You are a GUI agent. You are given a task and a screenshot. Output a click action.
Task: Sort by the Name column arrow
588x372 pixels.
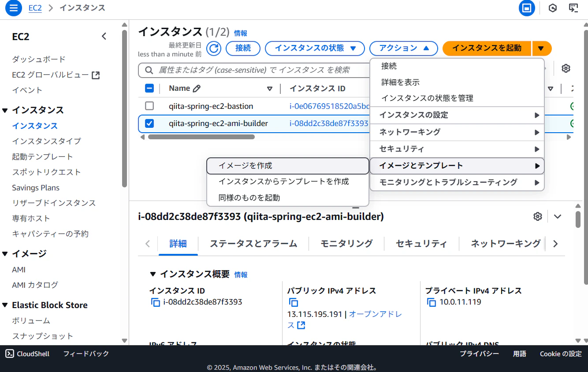(x=270, y=89)
